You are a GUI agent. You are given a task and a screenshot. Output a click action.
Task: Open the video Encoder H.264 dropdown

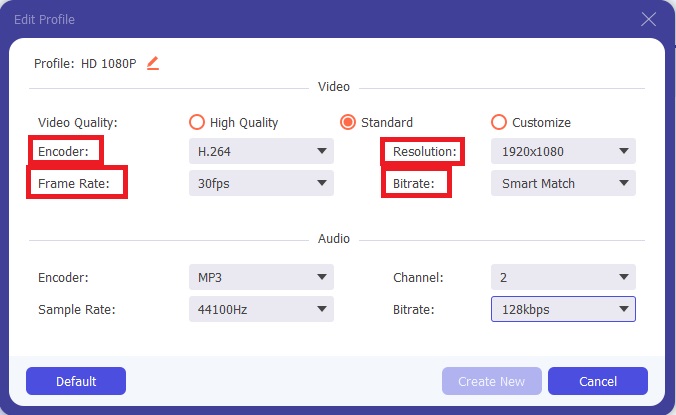click(x=261, y=151)
